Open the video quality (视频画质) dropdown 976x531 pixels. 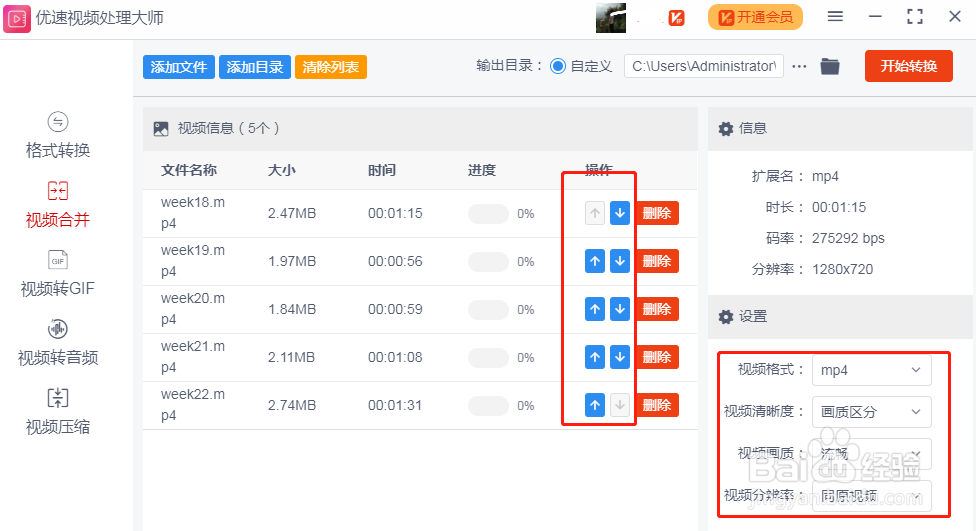pyautogui.click(x=871, y=454)
